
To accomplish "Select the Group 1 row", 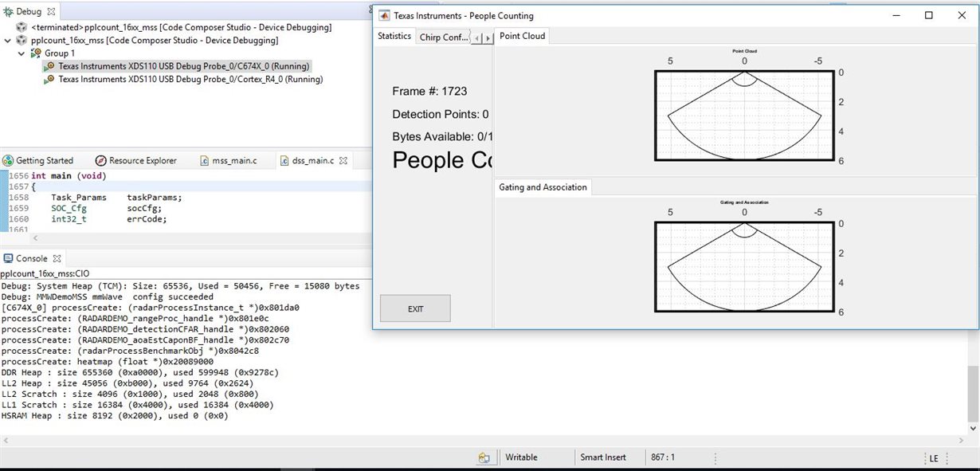I will 60,53.
